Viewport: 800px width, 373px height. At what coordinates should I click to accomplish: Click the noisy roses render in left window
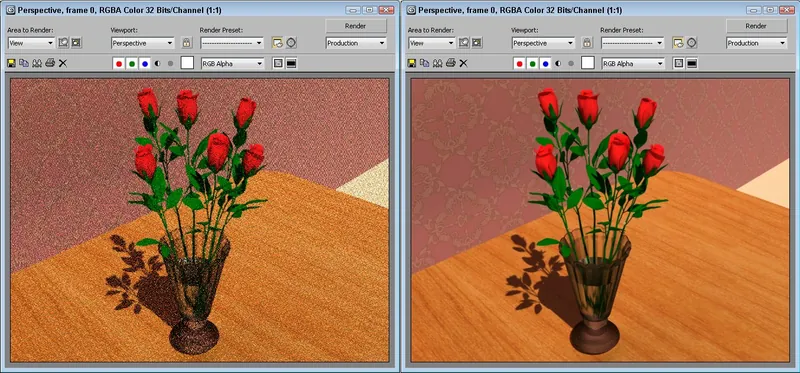pos(199,220)
